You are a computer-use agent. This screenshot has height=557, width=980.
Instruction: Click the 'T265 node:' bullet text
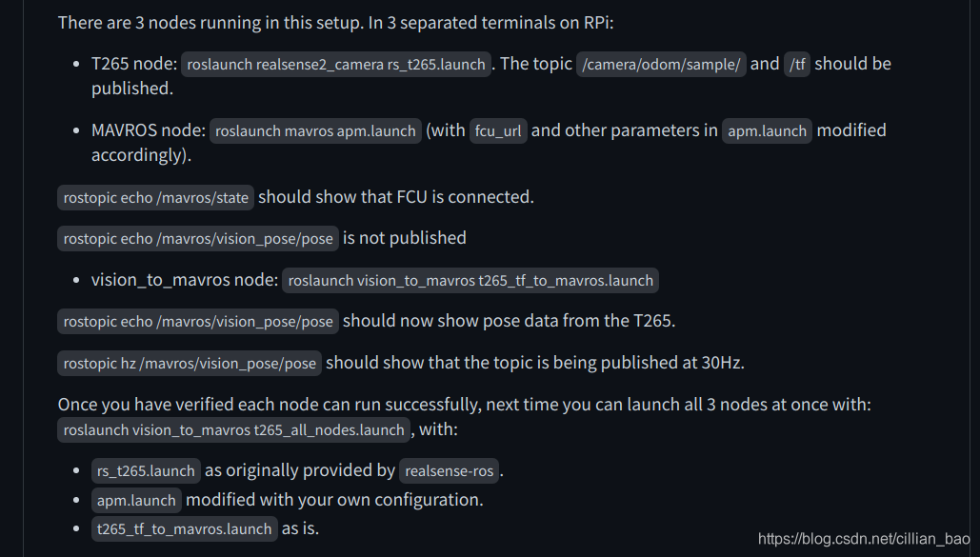134,64
